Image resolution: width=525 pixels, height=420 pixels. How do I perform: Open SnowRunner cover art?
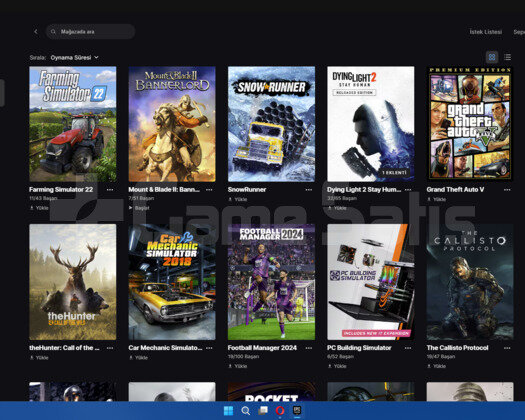click(271, 124)
